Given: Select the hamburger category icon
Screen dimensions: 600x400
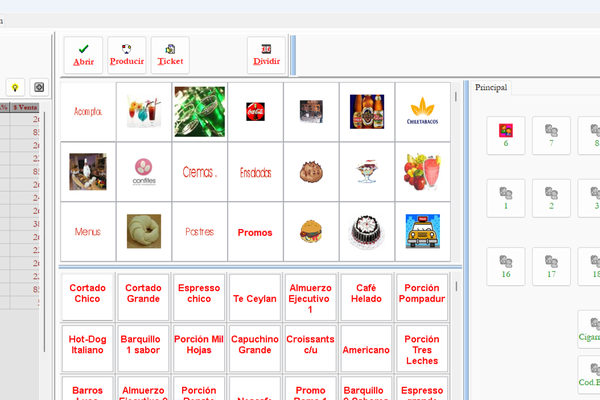Looking at the screenshot, I should pos(311,232).
